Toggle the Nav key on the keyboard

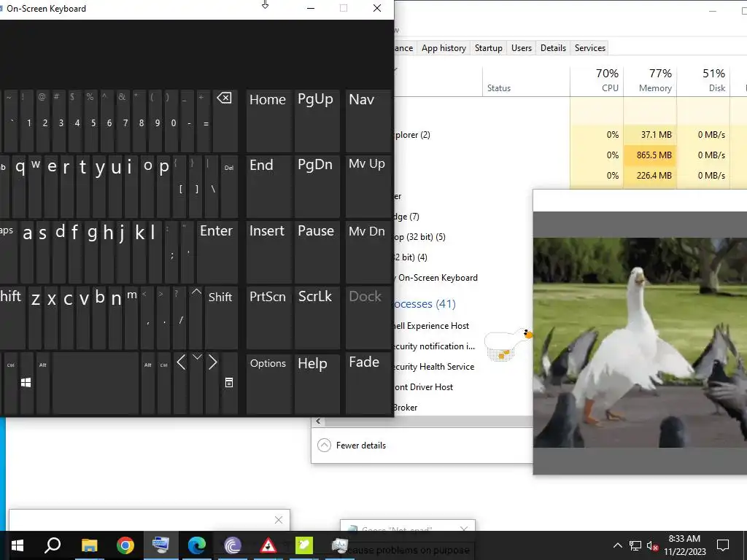coord(368,121)
